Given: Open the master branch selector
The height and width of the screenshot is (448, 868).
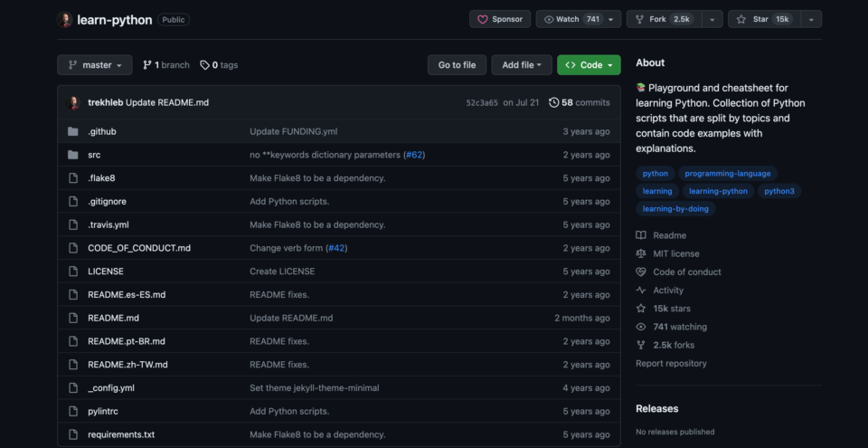Looking at the screenshot, I should pos(94,65).
